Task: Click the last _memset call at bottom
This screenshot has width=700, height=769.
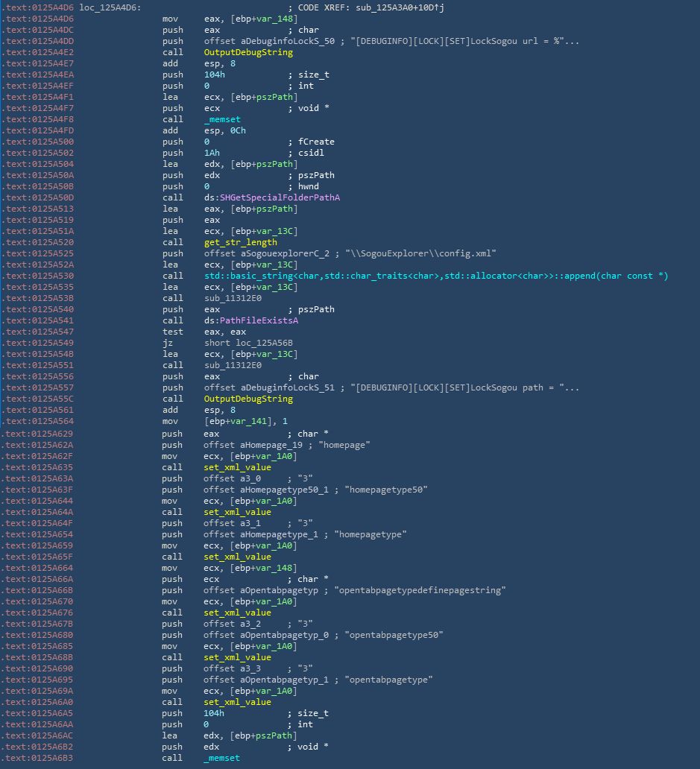Action: [221, 758]
